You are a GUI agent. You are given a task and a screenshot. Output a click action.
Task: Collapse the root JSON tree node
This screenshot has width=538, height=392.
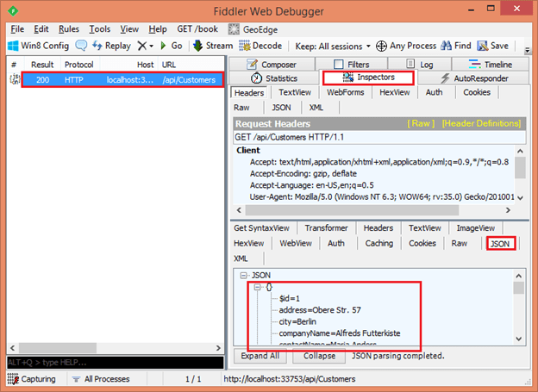(x=244, y=276)
